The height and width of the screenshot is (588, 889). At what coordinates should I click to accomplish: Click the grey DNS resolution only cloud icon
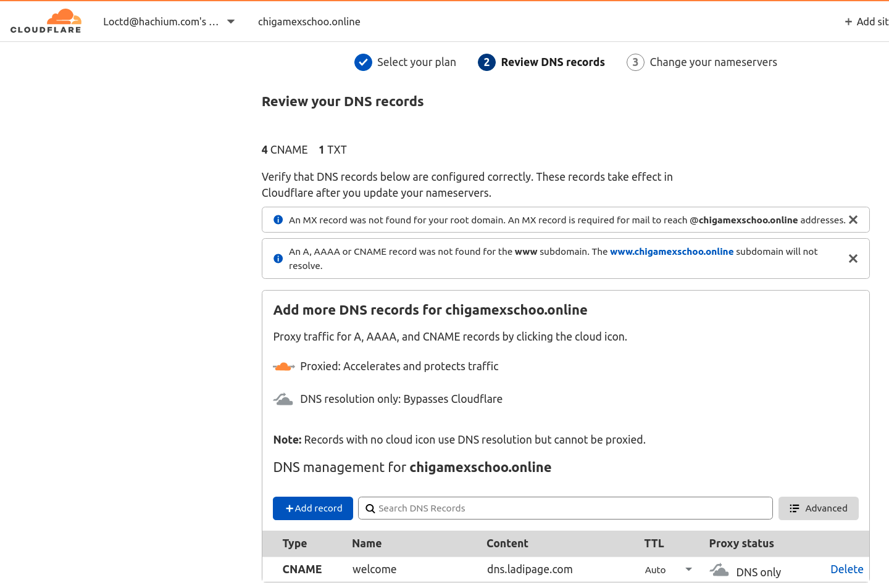pos(283,399)
